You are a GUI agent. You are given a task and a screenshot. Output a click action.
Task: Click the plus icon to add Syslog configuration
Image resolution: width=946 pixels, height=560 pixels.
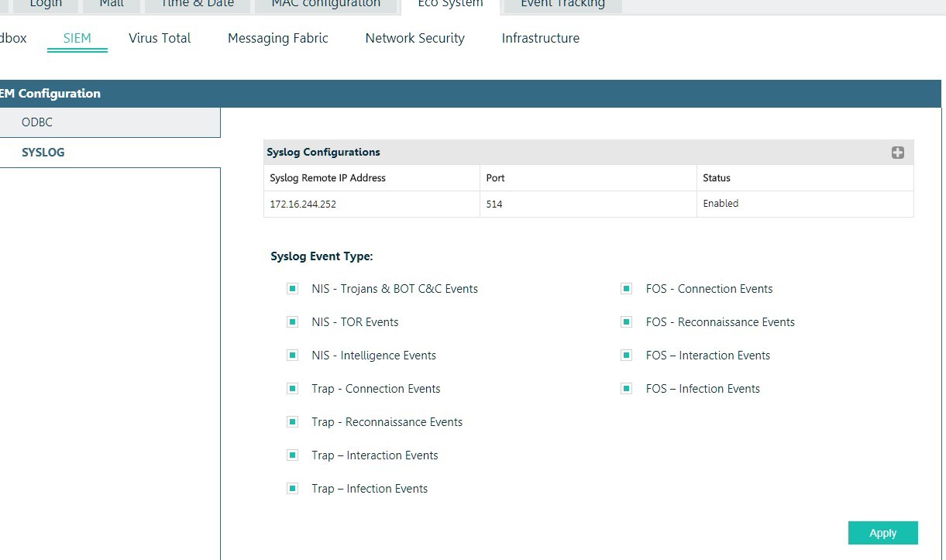point(897,153)
